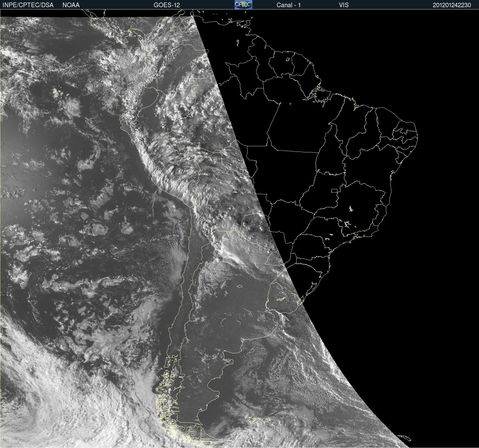Select the Canal - 1 label
Screen dimensions: 479x448
coord(289,5)
